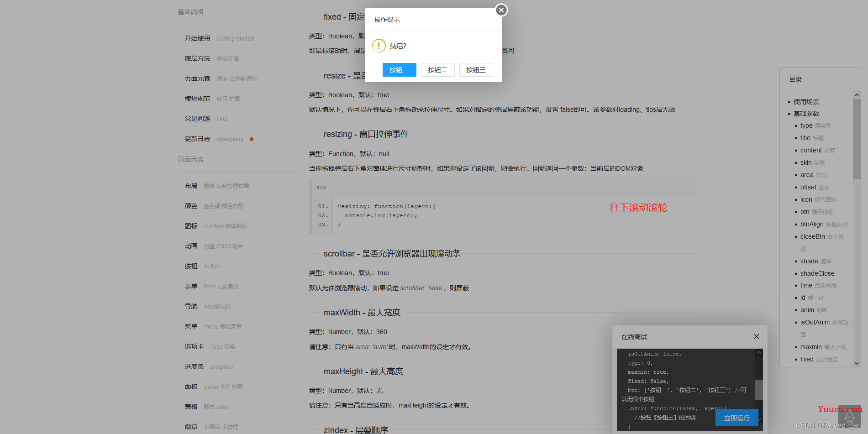Viewport: 868px width, 434px height.
Task: Jump to shadeClose in 目录
Action: pos(817,273)
